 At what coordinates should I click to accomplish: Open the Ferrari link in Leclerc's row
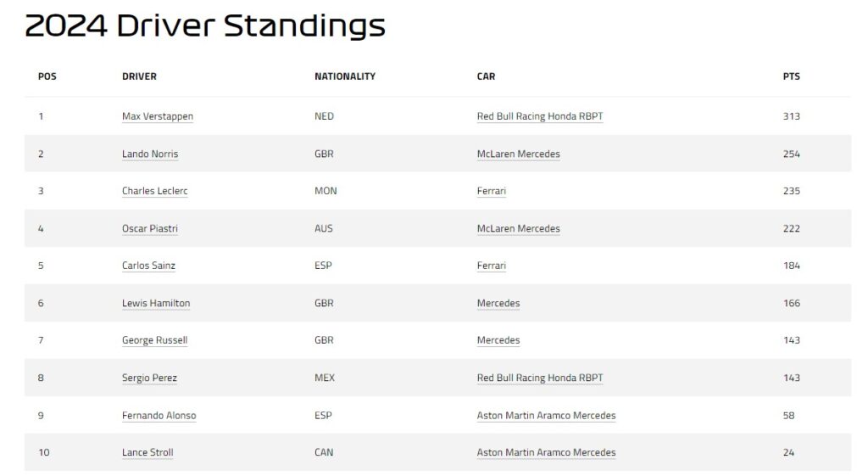point(492,191)
